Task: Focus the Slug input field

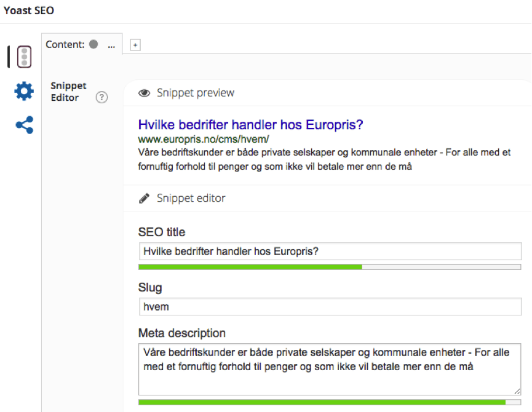Action: (330, 307)
